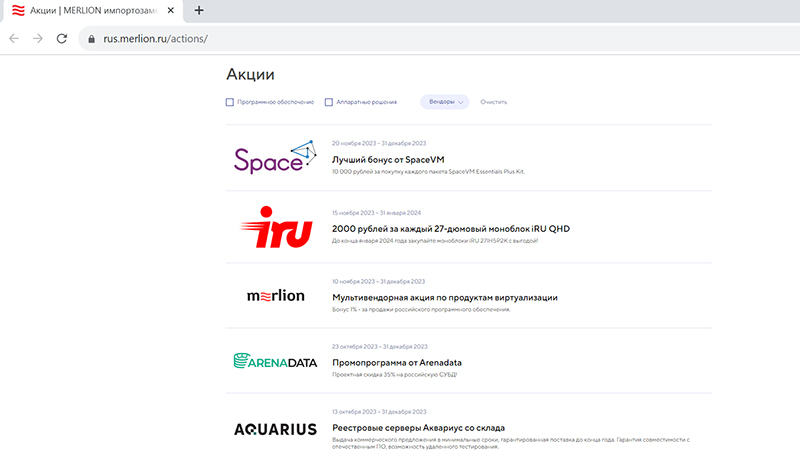The image size is (800, 465).
Task: Click the browser forward arrow
Action: click(x=38, y=39)
